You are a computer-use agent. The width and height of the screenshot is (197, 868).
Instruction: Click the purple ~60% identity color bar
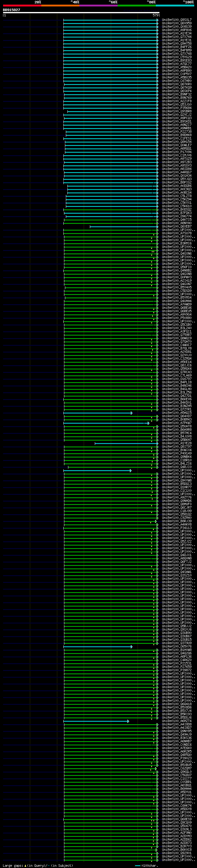98,6
